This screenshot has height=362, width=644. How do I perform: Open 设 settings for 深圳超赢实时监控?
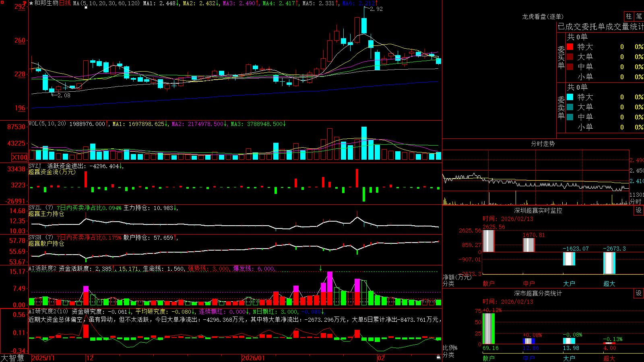point(639,210)
